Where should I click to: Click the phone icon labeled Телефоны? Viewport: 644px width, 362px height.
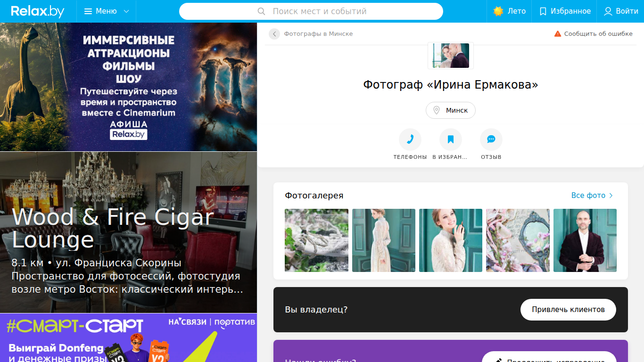(410, 140)
